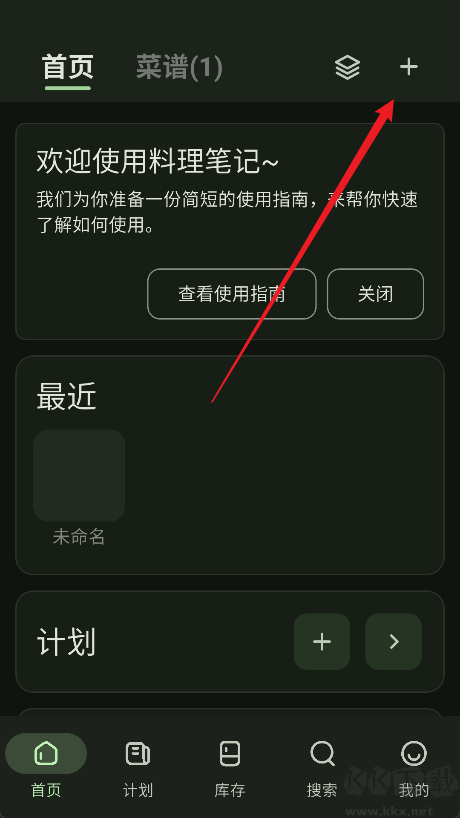The height and width of the screenshot is (818, 460).
Task: Open 计划 icon in bottom navigation bar
Action: click(138, 754)
